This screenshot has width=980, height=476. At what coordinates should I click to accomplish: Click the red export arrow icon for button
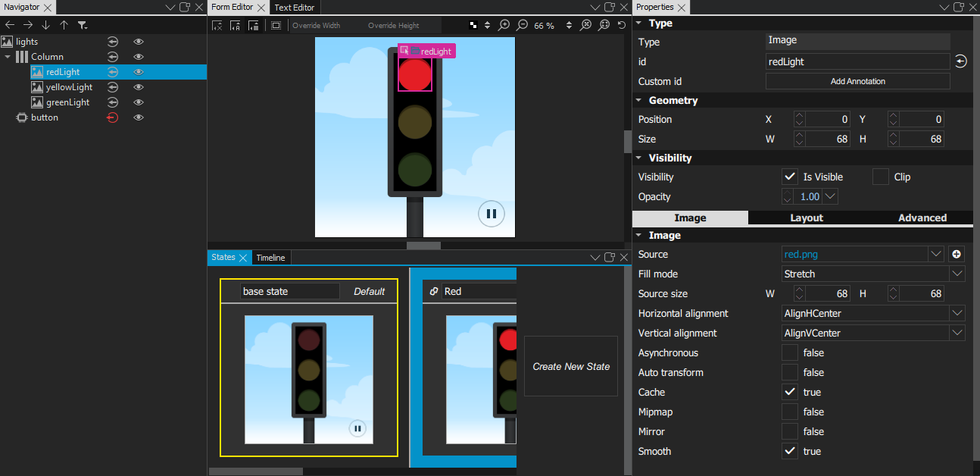pos(112,117)
